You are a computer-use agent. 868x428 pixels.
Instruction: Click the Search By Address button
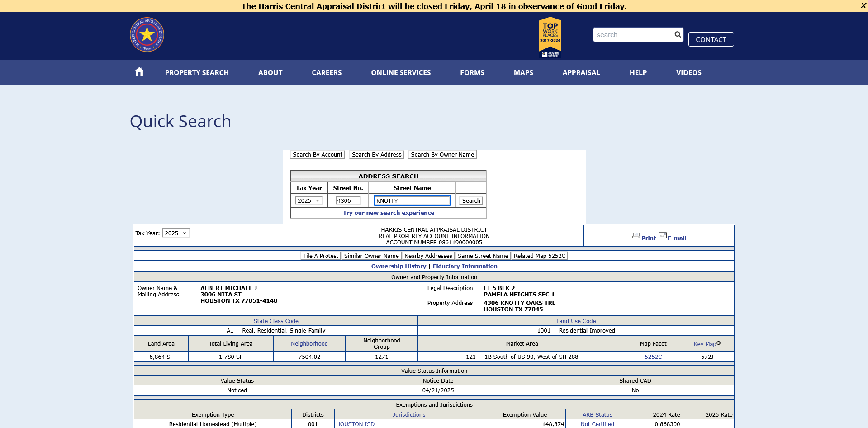pyautogui.click(x=377, y=154)
